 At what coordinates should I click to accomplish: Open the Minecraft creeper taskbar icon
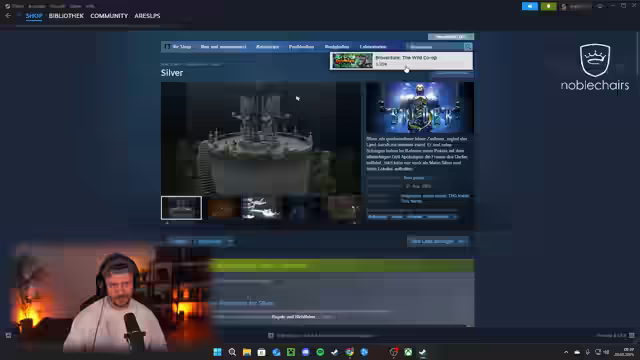point(291,352)
